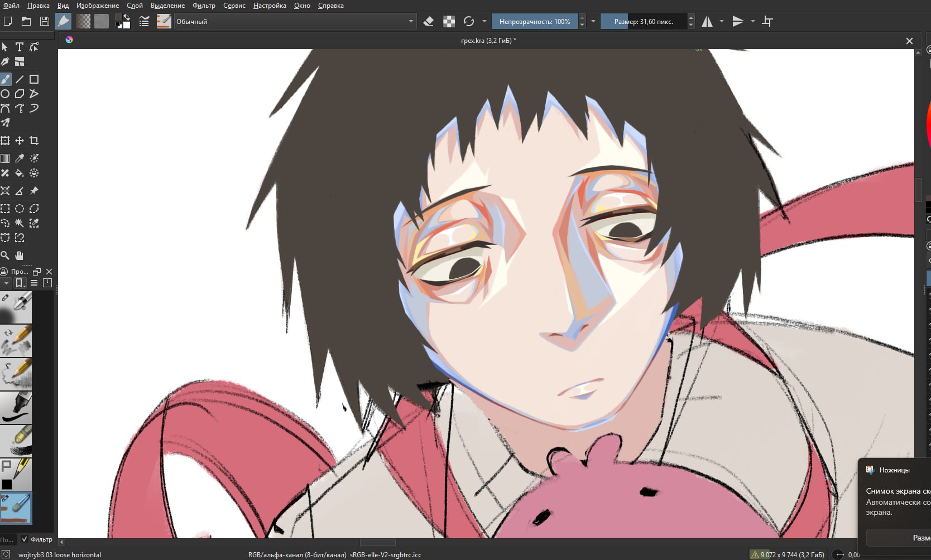Screen dimensions: 931x560
Task: Select the Multibrush tool
Action: coord(5,123)
